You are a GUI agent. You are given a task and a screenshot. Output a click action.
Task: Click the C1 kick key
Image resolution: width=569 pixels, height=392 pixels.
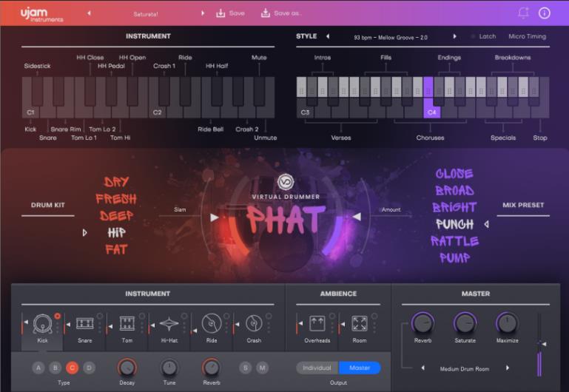(30, 112)
